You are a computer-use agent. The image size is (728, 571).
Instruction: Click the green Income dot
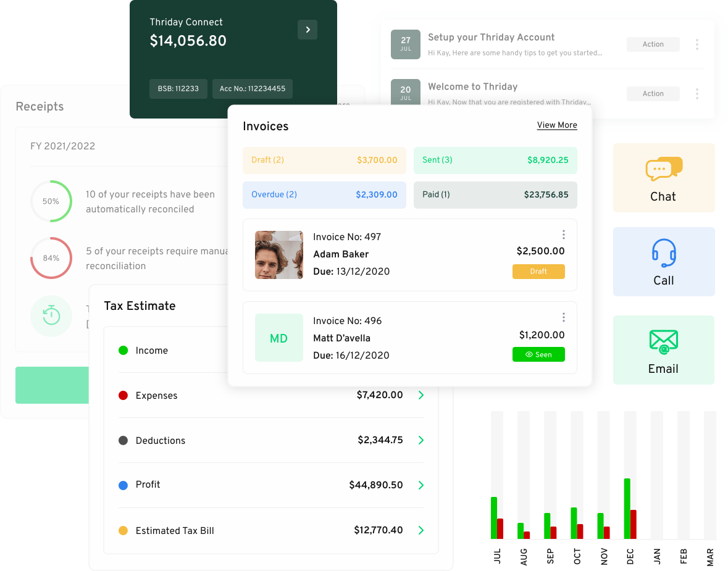coord(123,351)
